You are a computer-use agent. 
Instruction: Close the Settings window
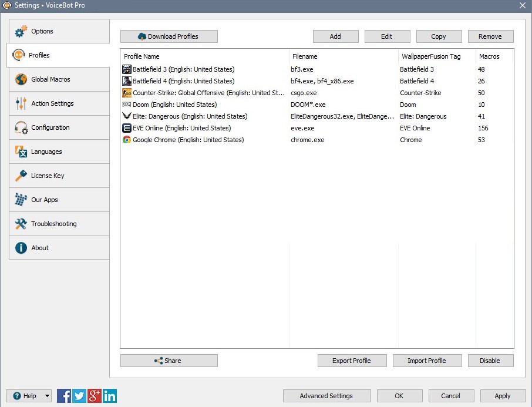click(523, 5)
